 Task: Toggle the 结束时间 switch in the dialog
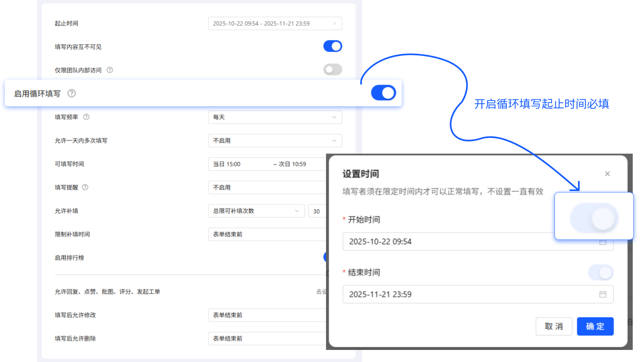click(x=600, y=272)
